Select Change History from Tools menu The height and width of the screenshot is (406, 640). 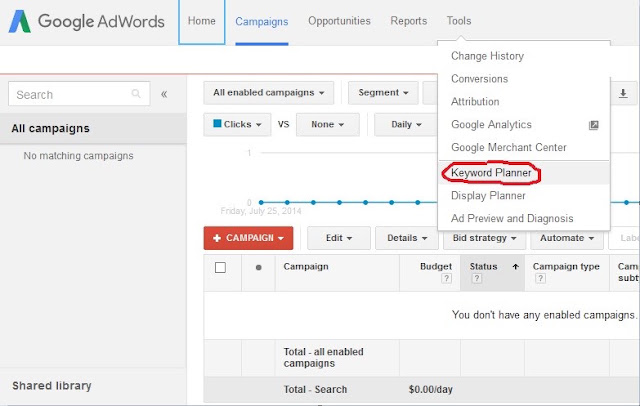pos(524,56)
